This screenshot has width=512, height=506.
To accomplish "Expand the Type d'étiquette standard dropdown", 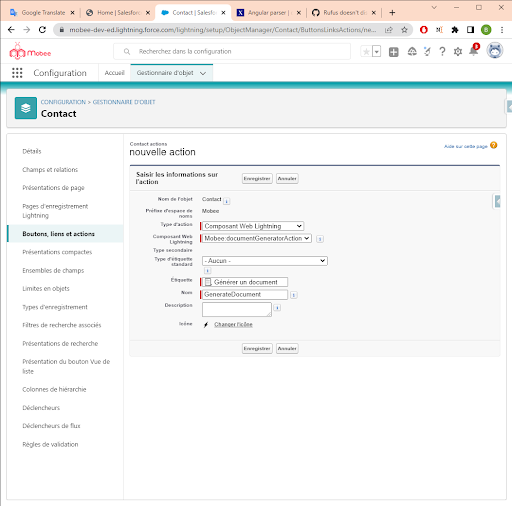I will click(x=265, y=261).
